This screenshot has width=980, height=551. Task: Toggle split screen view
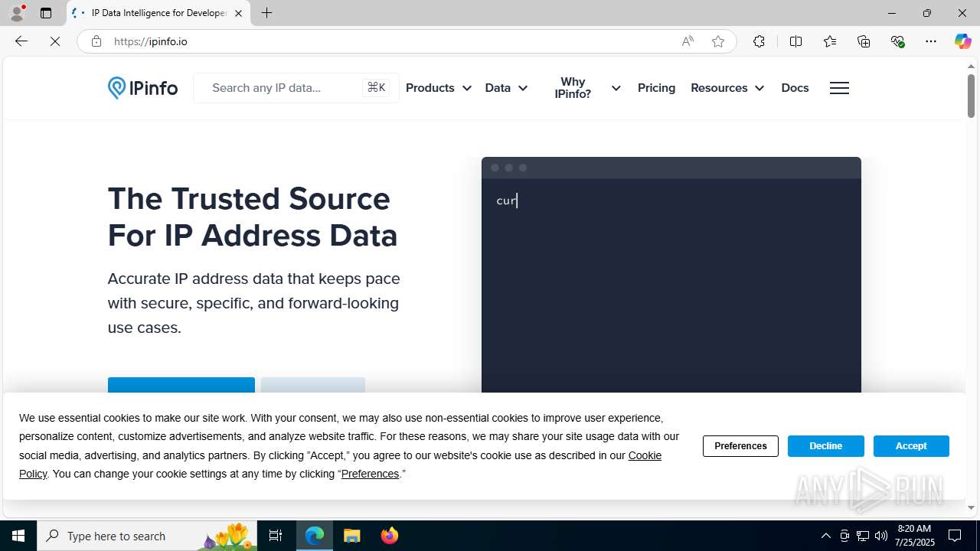795,41
